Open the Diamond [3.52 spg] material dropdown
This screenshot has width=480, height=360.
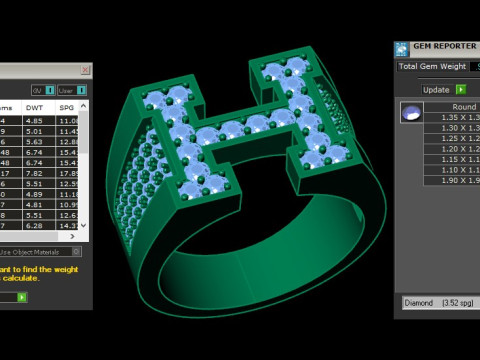click(441, 303)
